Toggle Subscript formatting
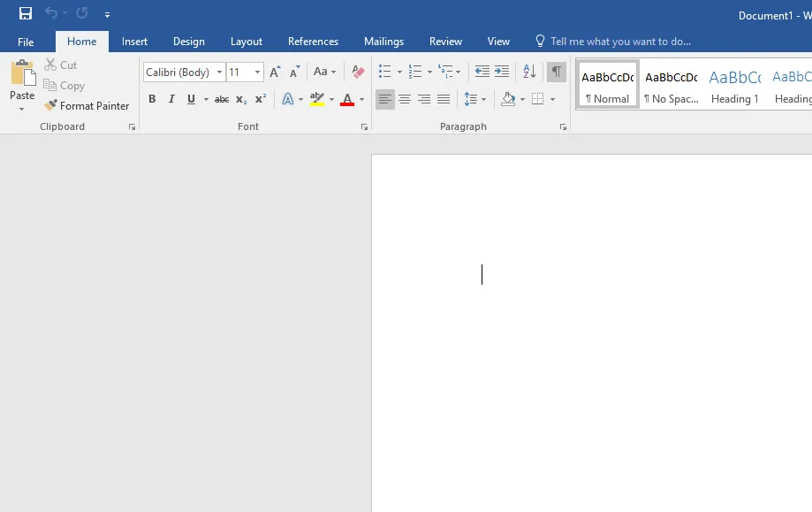The width and height of the screenshot is (812, 512). (x=241, y=100)
